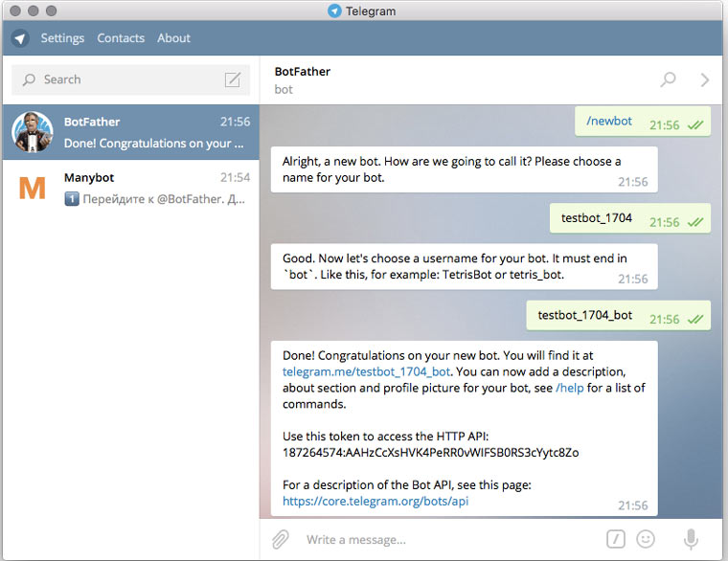
Task: Click the /help command link
Action: [x=570, y=388]
